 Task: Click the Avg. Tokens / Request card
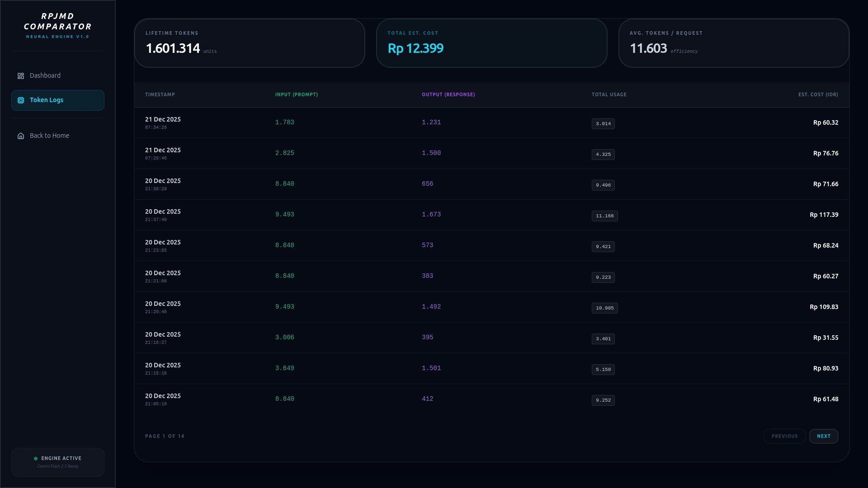[733, 43]
